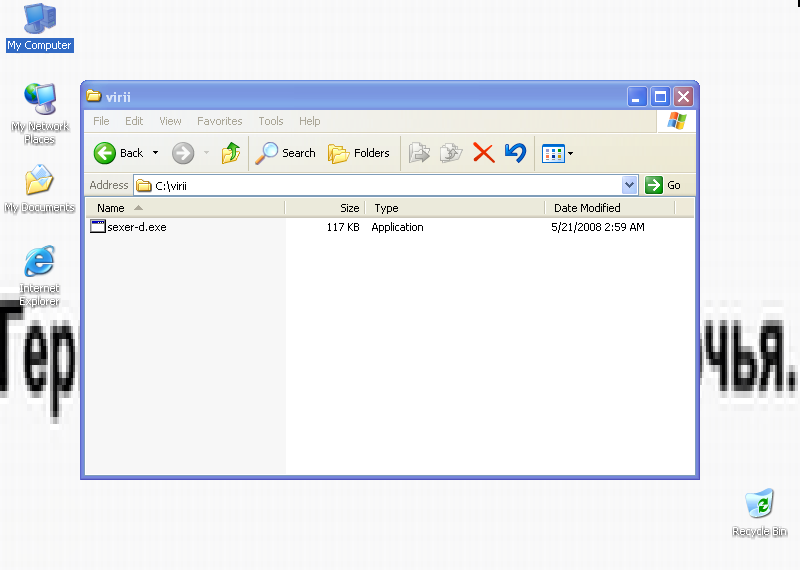Click the 117 KB size cell
The image size is (800, 570).
coord(343,227)
